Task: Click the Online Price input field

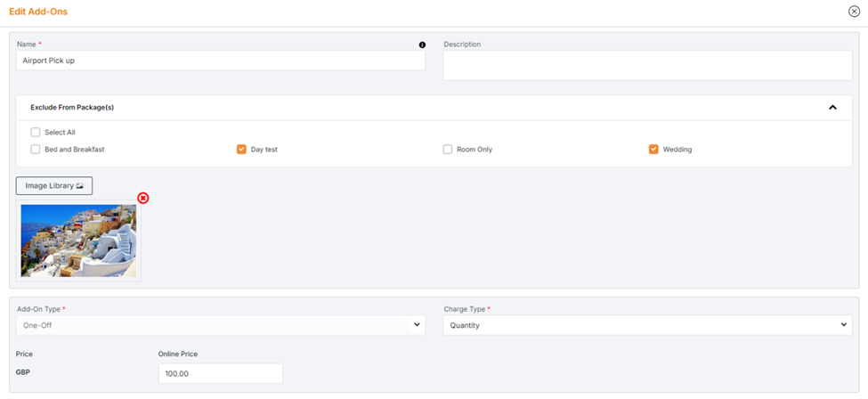Action: pyautogui.click(x=220, y=373)
